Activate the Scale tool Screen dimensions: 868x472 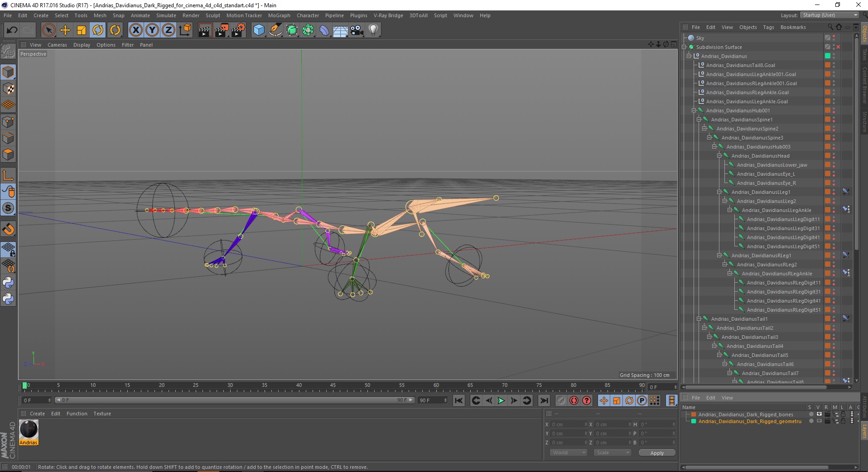(x=82, y=30)
